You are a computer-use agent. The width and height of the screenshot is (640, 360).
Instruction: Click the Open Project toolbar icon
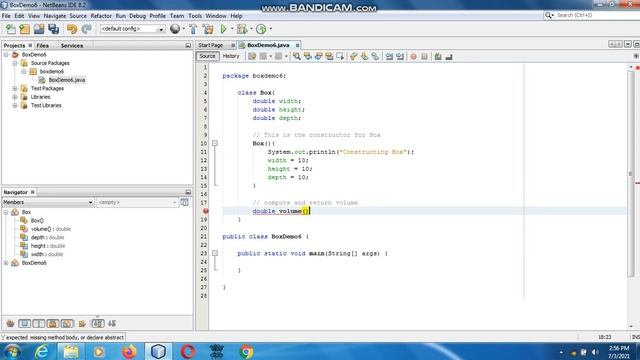tap(39, 29)
